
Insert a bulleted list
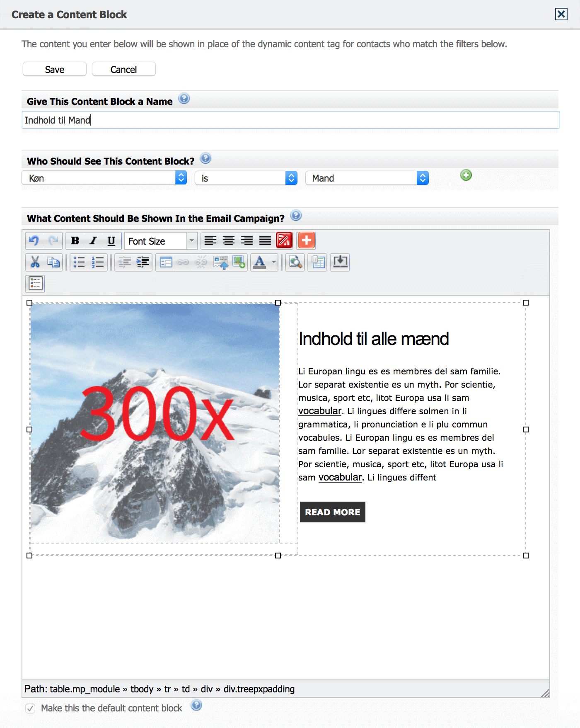(79, 262)
